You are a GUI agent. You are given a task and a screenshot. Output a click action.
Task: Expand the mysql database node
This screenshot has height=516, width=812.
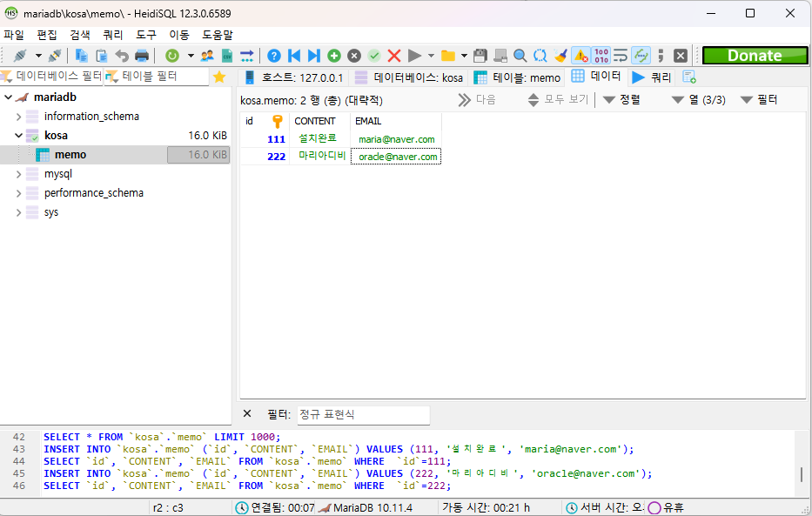18,174
